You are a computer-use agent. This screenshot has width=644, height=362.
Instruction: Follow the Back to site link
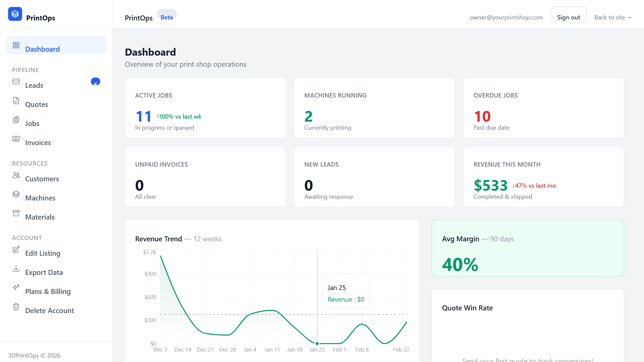(613, 17)
